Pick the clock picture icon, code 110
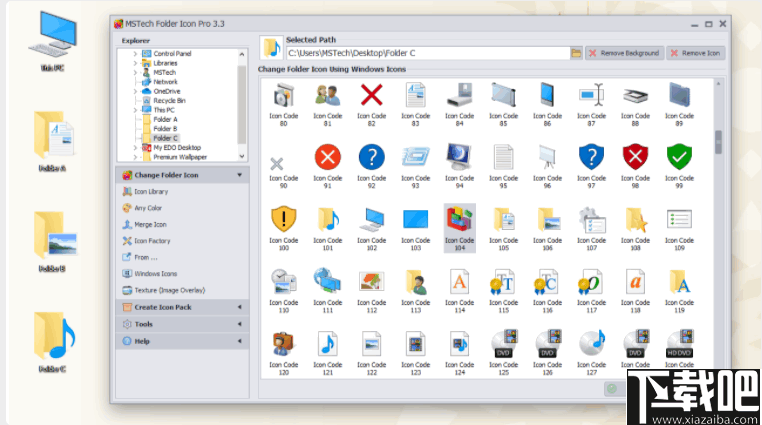Image resolution: width=762 pixels, height=425 pixels. (x=283, y=282)
